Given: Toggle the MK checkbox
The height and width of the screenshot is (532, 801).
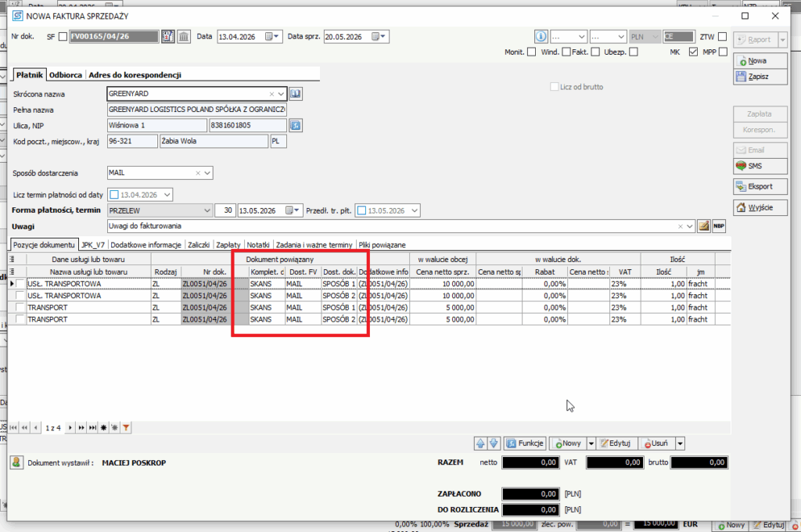Looking at the screenshot, I should click(x=693, y=52).
